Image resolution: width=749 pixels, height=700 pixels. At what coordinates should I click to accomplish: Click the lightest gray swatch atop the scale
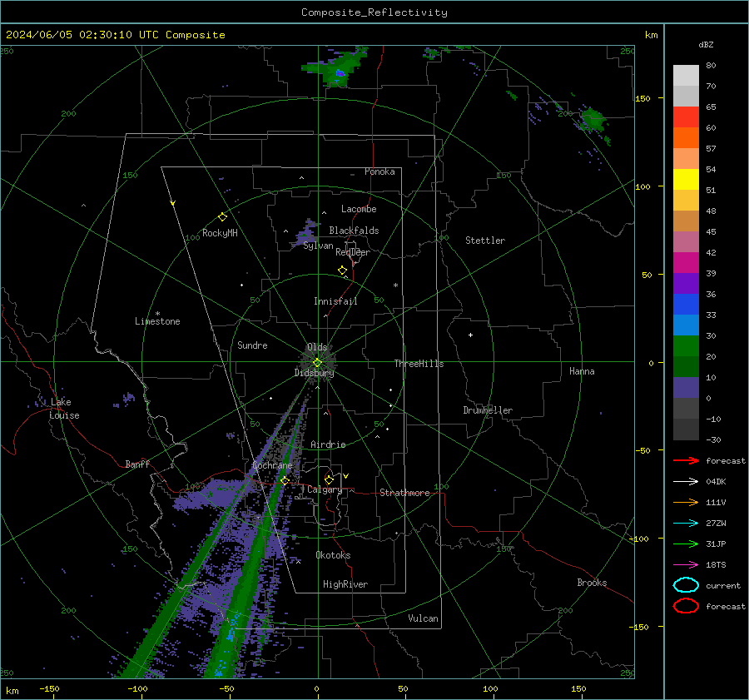tap(686, 75)
